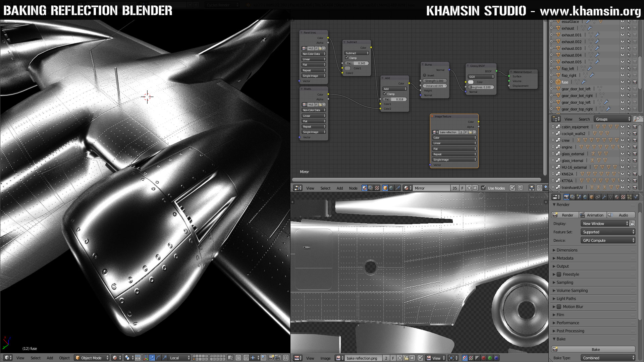Viewport: 644px width, 362px height.
Task: Open Material properties sphere tab
Action: tap(617, 197)
